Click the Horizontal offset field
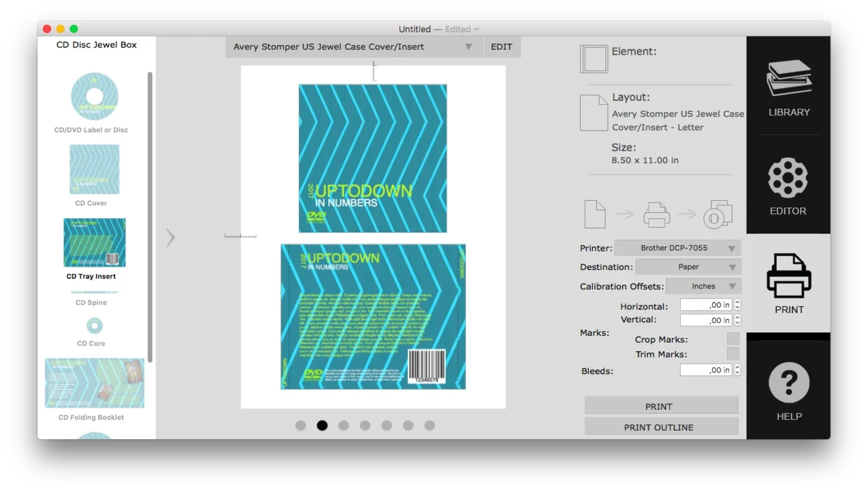The image size is (868, 493). click(706, 305)
